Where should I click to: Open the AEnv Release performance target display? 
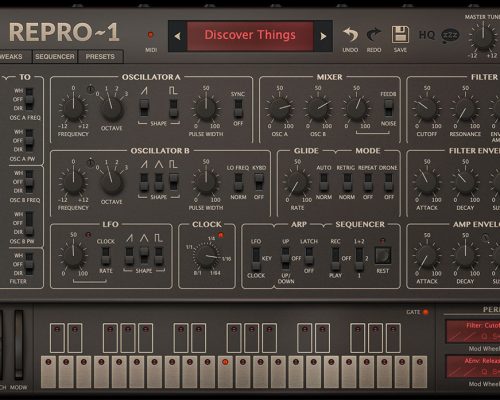pos(473,367)
